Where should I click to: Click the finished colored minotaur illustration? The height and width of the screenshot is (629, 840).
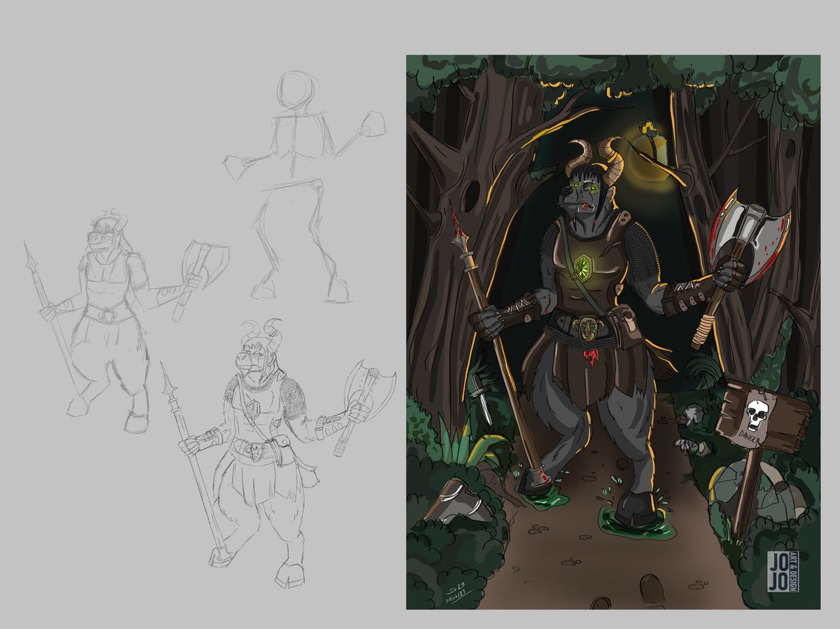coord(613,332)
